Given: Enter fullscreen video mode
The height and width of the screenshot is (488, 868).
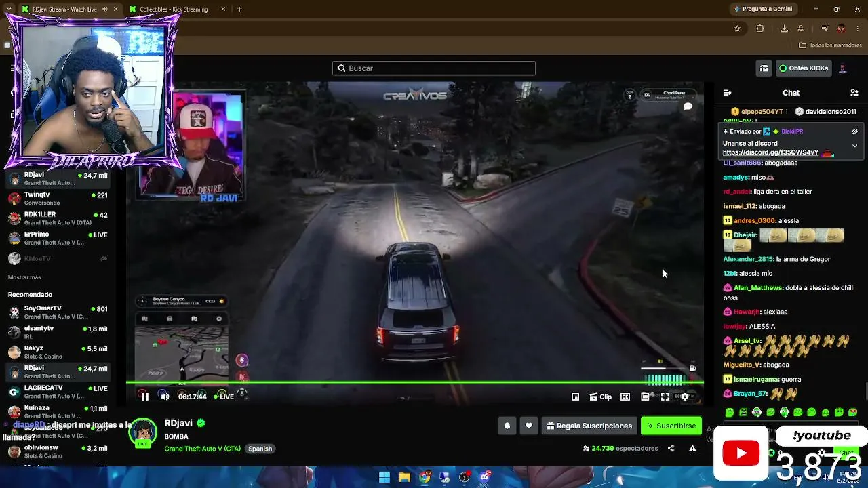Looking at the screenshot, I should (x=665, y=396).
